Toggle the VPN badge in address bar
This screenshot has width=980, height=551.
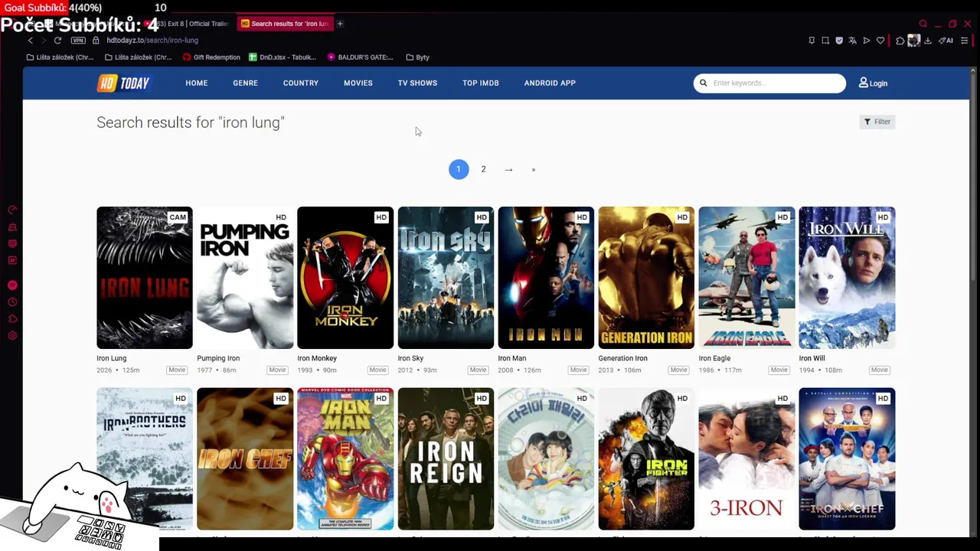click(78, 41)
